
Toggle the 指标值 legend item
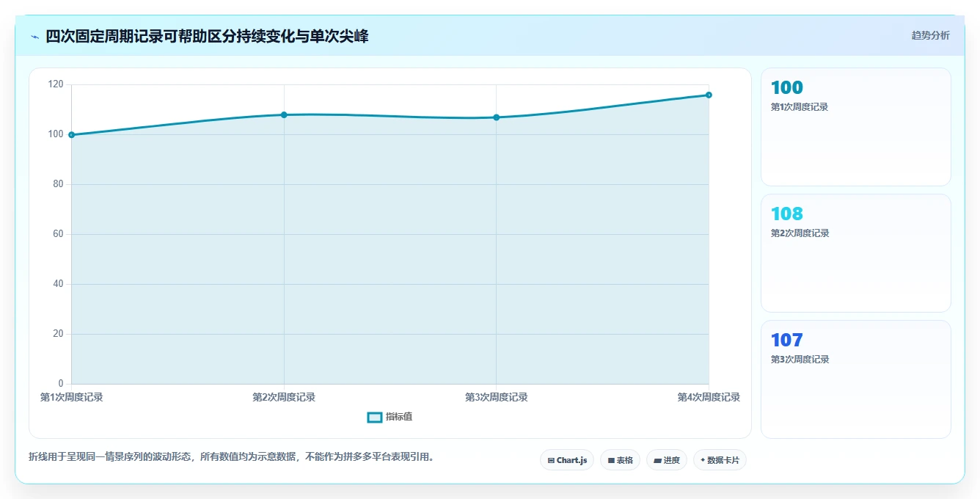[x=390, y=417]
